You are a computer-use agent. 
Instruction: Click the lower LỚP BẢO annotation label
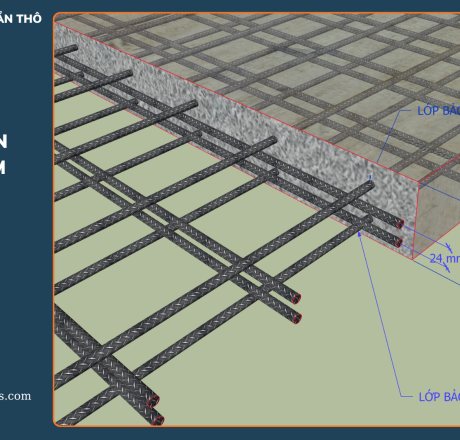pyautogui.click(x=439, y=396)
